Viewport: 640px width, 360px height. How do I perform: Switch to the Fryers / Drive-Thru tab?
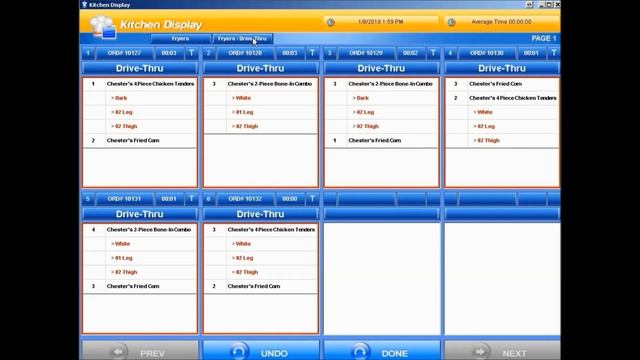pyautogui.click(x=242, y=38)
